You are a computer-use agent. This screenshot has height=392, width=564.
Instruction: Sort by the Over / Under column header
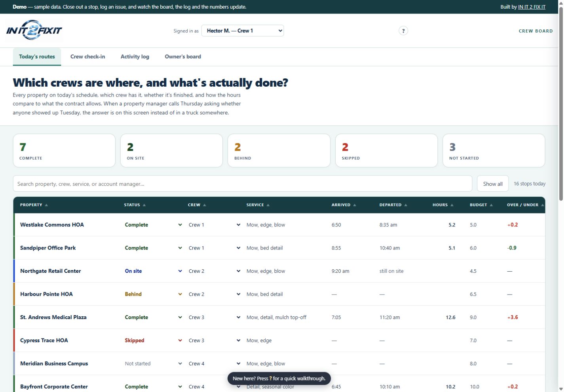point(526,205)
